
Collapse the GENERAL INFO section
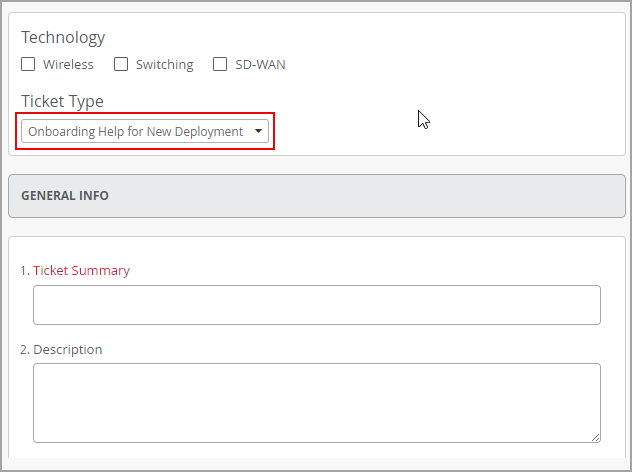pos(316,196)
